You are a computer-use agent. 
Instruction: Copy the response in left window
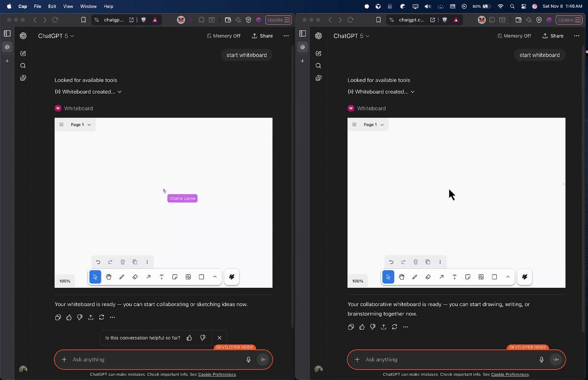[x=58, y=317]
